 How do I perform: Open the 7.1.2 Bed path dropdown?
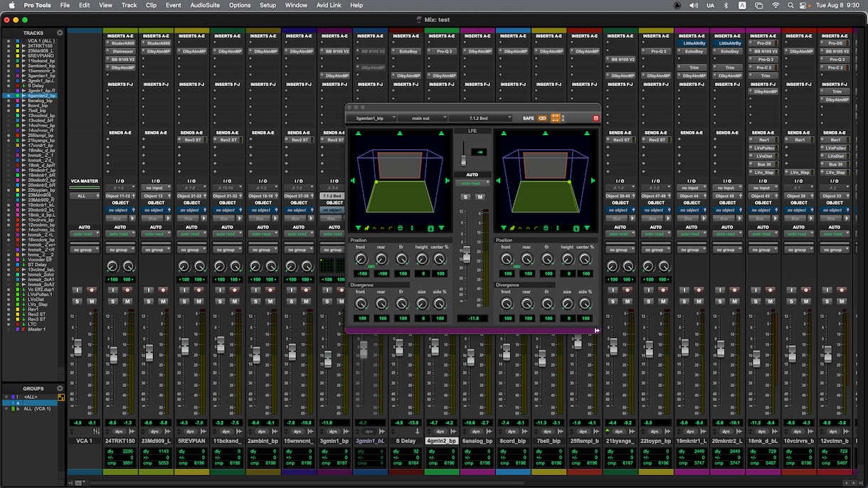click(x=482, y=118)
